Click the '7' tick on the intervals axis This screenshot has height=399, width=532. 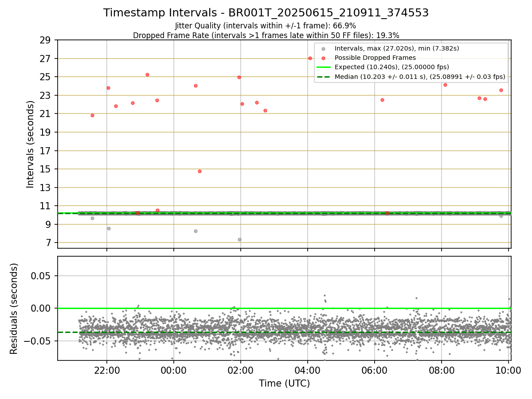click(x=49, y=243)
